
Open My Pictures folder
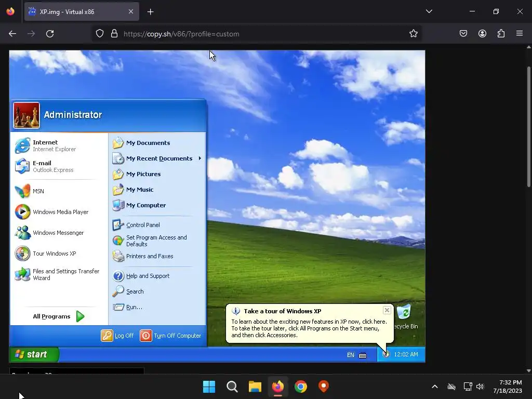coord(137,174)
